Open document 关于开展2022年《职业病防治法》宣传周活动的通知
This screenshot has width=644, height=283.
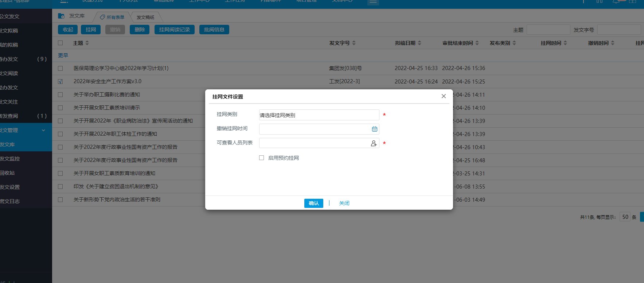[133, 121]
